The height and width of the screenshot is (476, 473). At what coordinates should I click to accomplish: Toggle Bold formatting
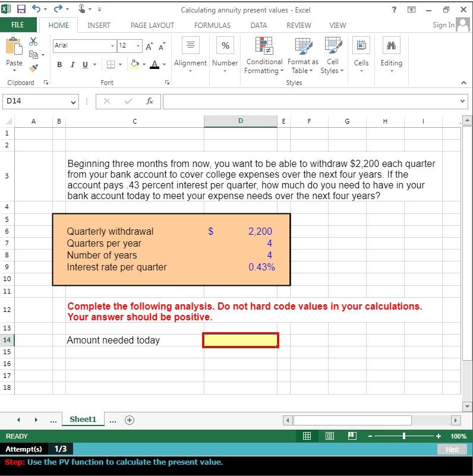(x=59, y=64)
